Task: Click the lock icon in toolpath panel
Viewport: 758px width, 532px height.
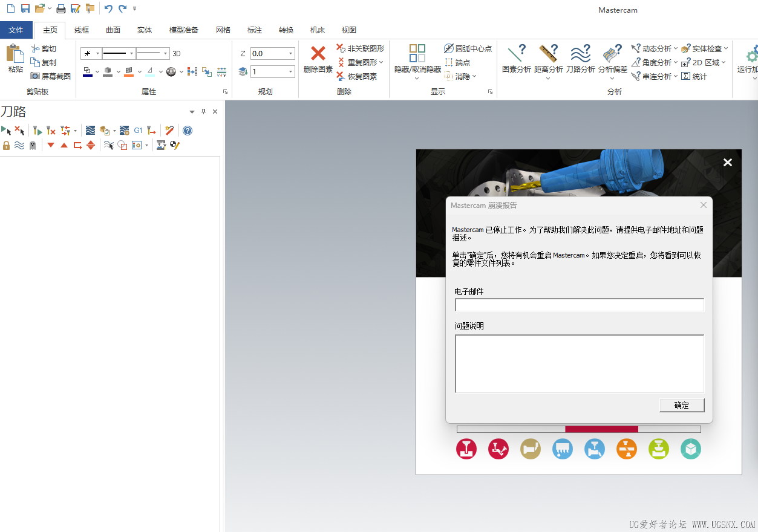Action: 6,145
